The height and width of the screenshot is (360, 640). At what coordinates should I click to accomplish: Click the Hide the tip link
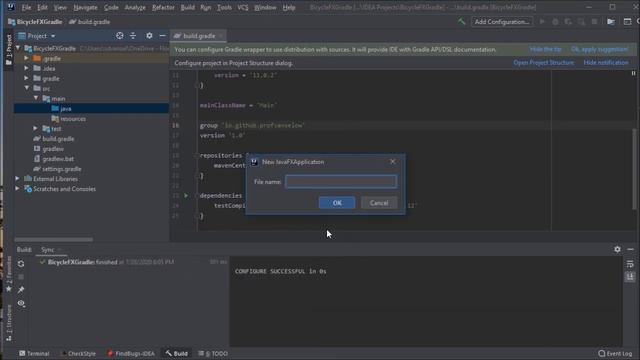point(545,49)
